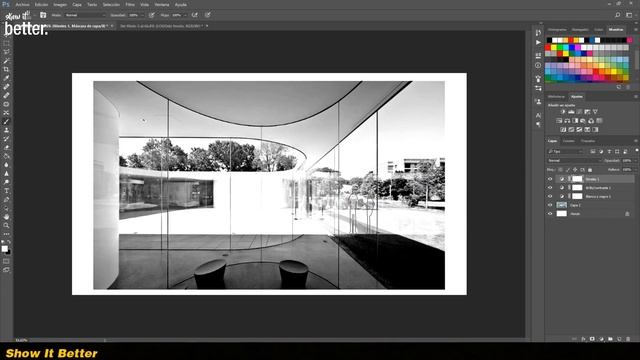Select the Zoom tool
Screen dimensions: 640x360
[x=6, y=225]
